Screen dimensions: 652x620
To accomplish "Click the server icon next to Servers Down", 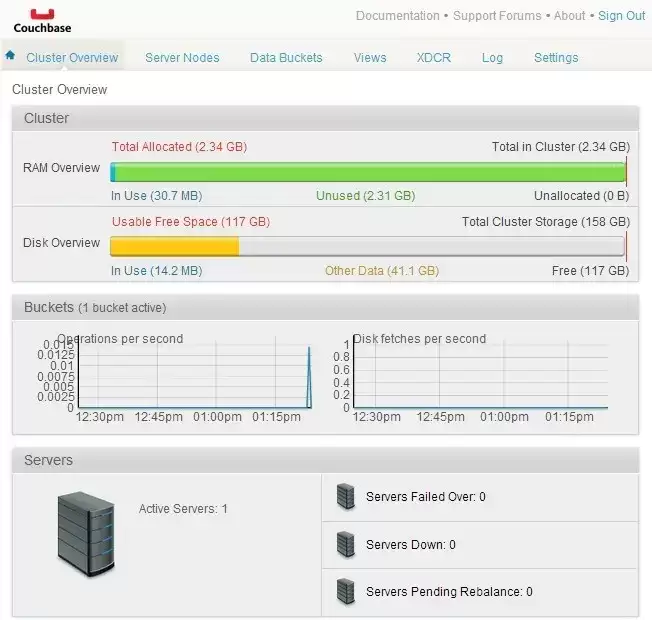I will point(346,544).
